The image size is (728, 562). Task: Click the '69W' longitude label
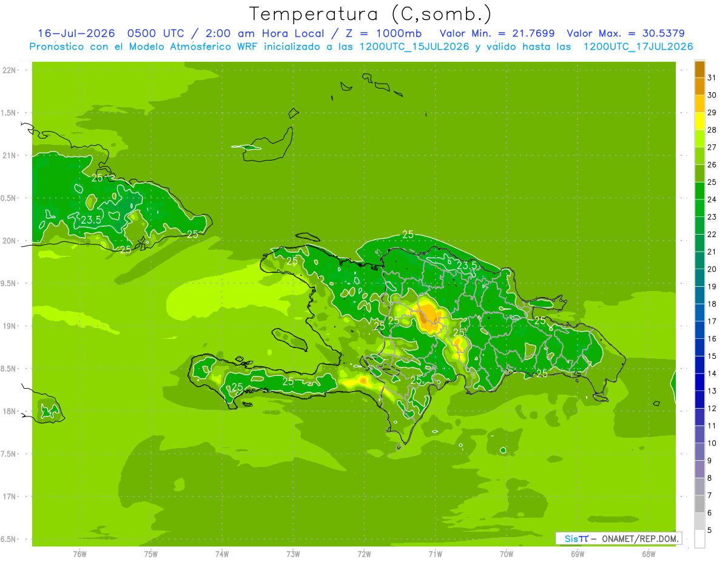tap(578, 554)
